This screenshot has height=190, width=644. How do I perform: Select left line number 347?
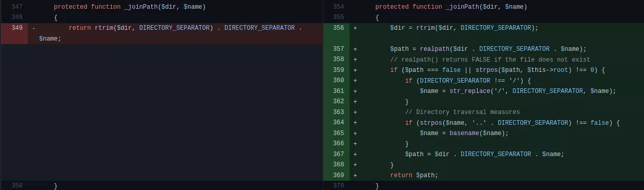pos(17,7)
